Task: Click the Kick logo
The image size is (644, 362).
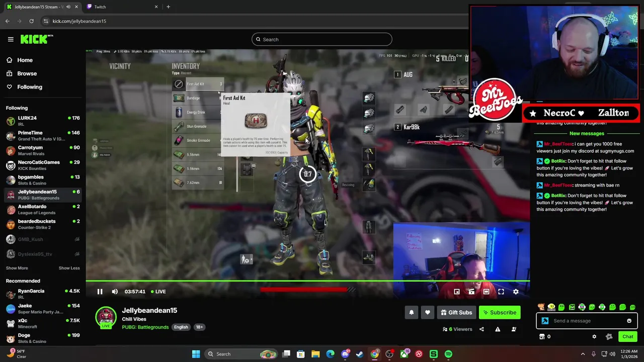Action: point(36,39)
